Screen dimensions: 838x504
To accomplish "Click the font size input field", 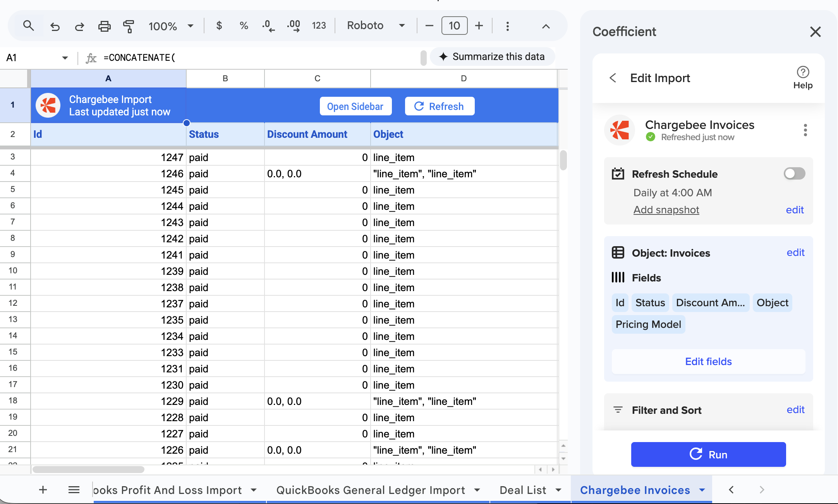I will click(454, 26).
